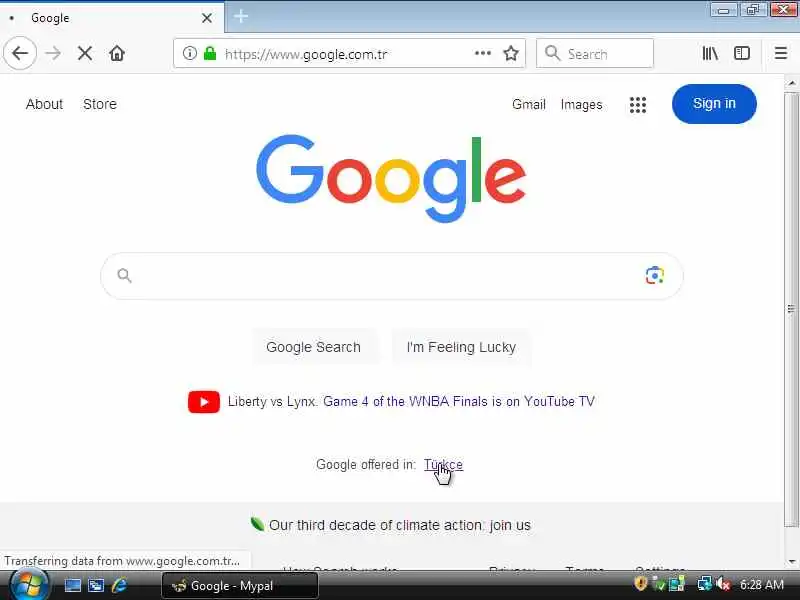
Task: Open the hamburger application menu
Action: 781,53
